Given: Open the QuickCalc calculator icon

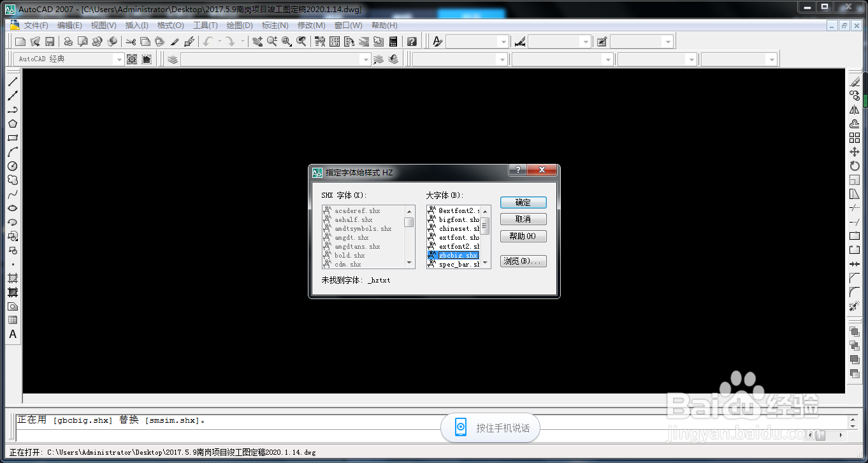Looking at the screenshot, I should pyautogui.click(x=393, y=41).
